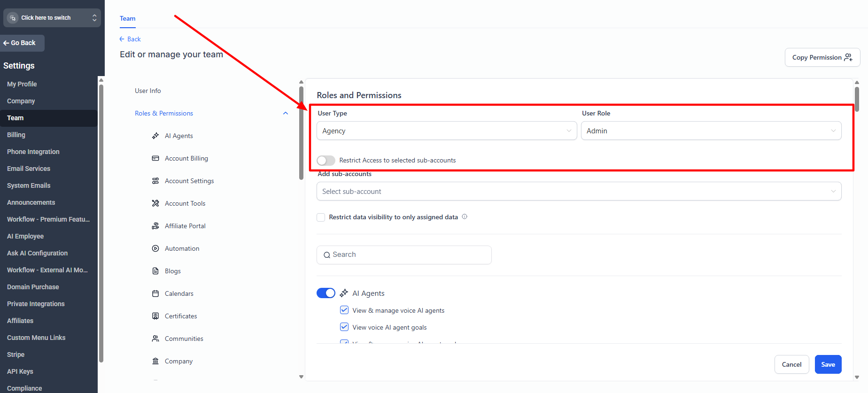Click the permissions Search input field

pyautogui.click(x=404, y=255)
